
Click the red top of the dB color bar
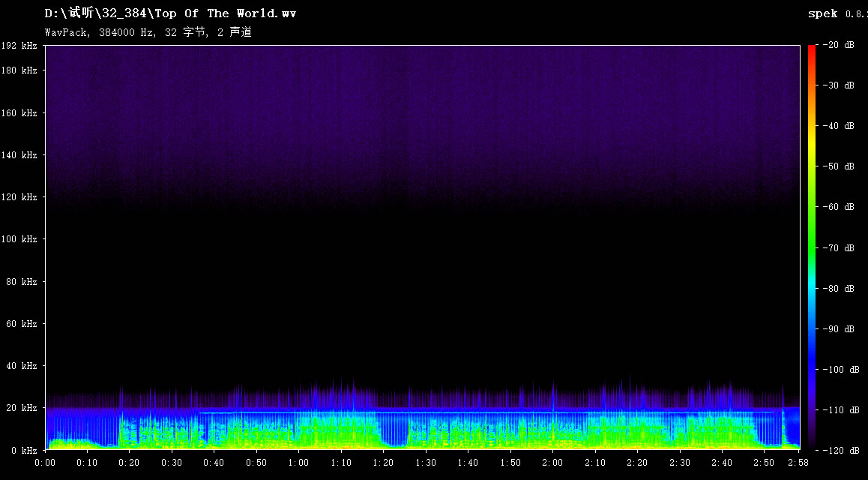point(812,49)
